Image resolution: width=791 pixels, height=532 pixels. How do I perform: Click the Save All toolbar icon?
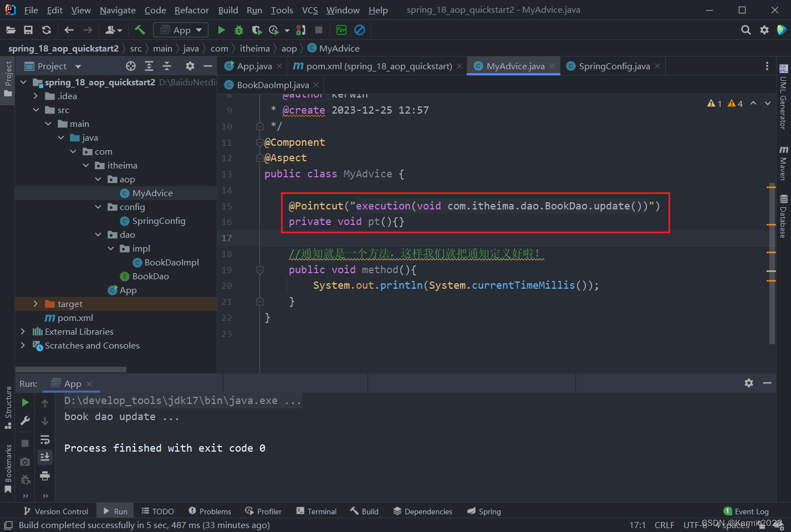coord(28,30)
